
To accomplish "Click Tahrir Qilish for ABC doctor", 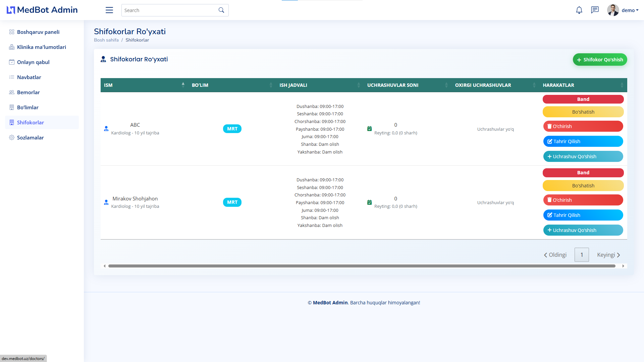I will pos(583,141).
